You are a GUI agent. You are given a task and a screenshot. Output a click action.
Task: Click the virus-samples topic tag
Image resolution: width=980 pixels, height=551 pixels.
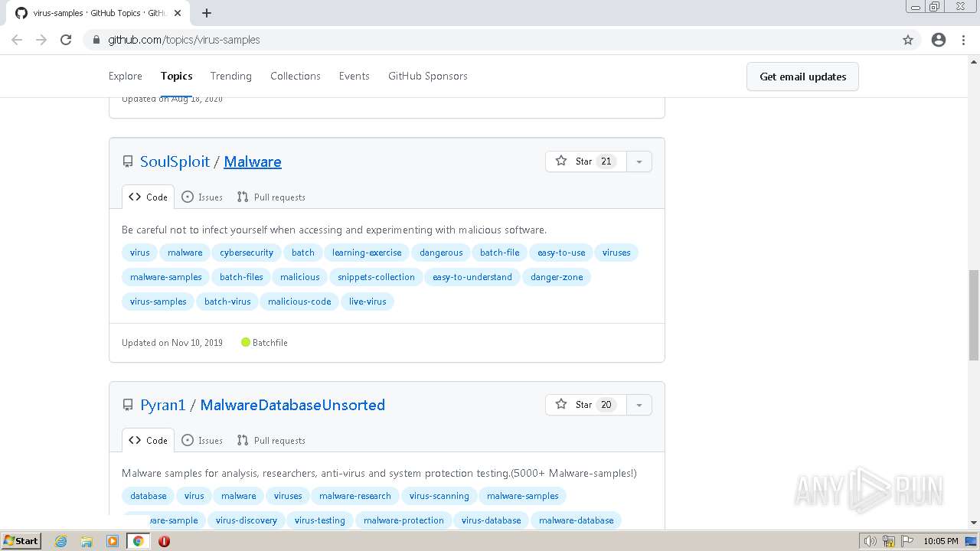click(x=158, y=302)
